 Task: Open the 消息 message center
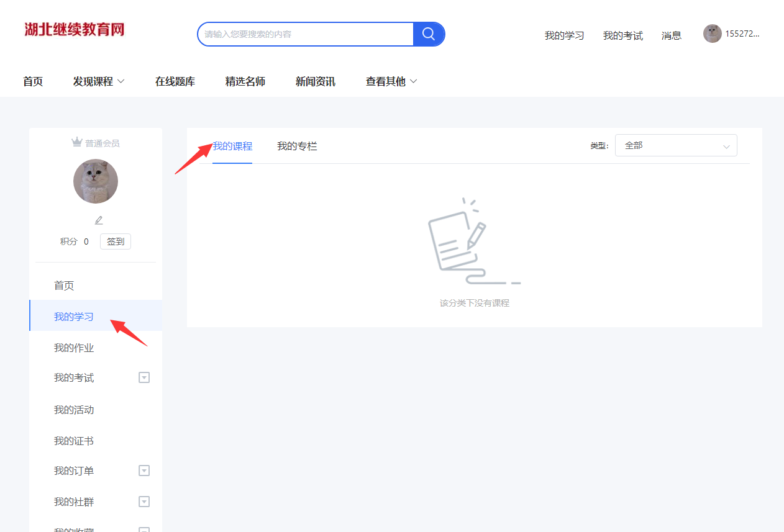pos(671,35)
